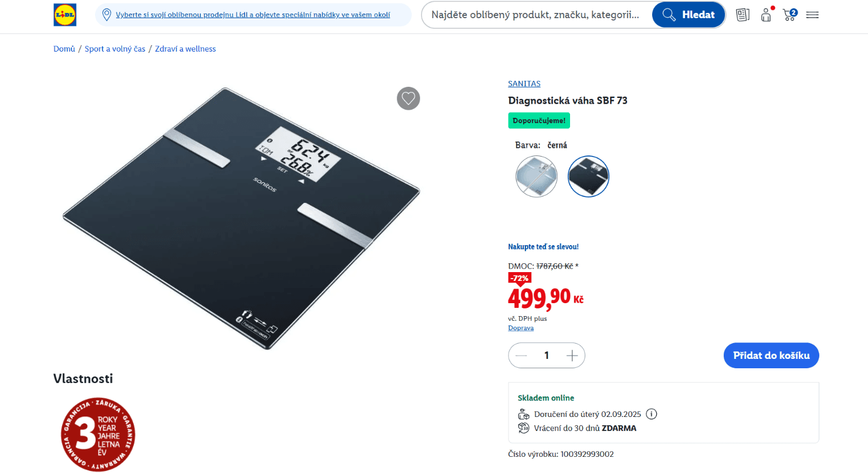
Task: Focus the product search field
Action: [536, 15]
